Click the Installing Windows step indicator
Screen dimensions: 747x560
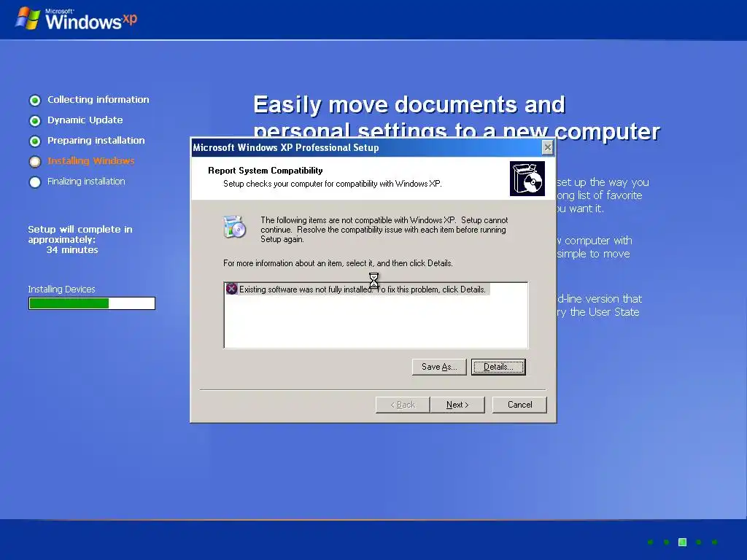35,161
